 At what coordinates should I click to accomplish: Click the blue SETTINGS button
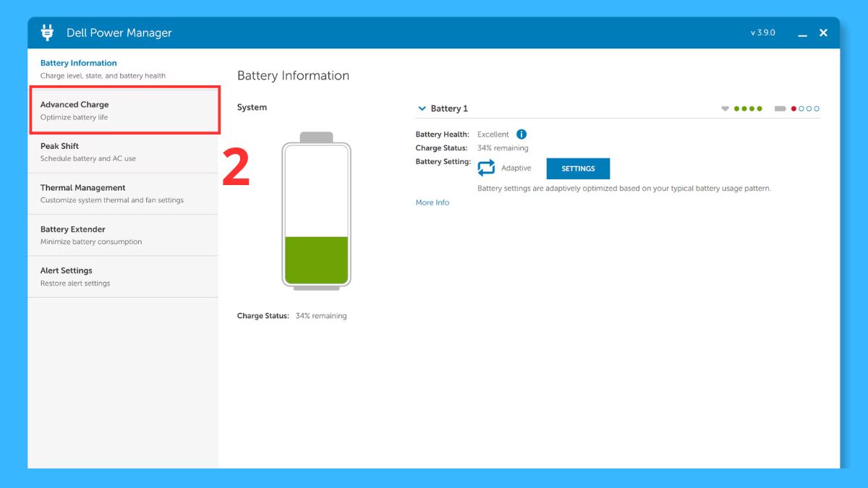click(578, 168)
